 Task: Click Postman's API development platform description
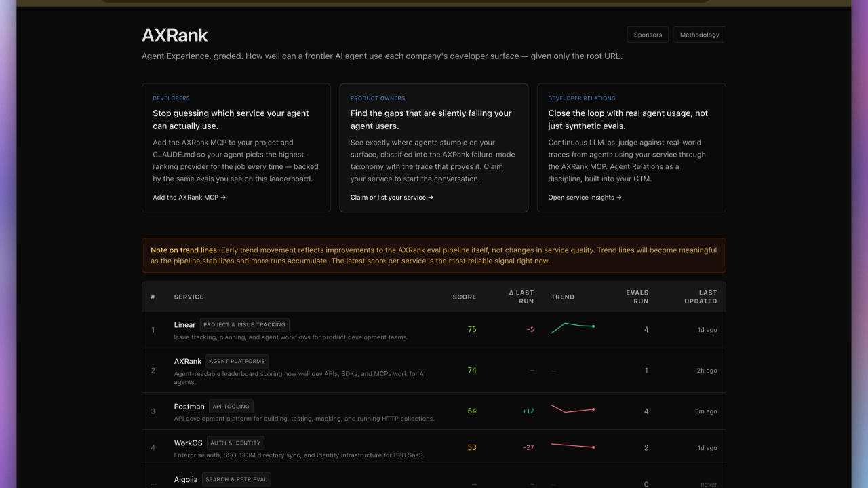click(304, 419)
